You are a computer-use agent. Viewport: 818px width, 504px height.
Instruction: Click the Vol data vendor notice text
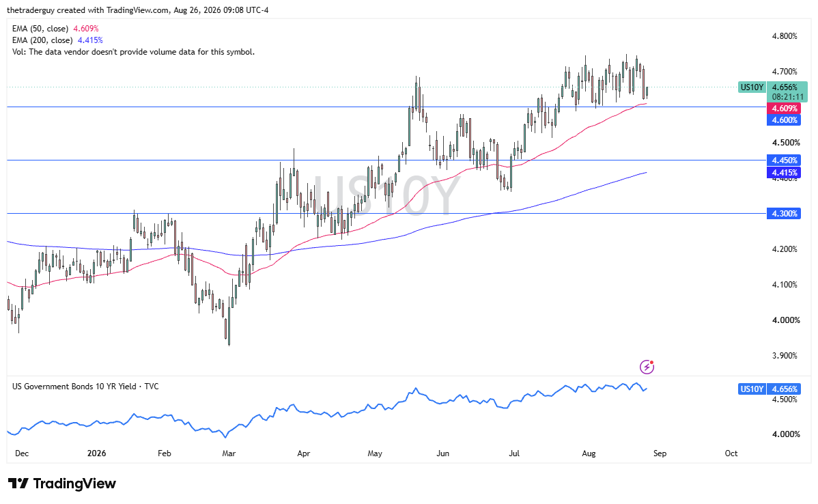(134, 52)
